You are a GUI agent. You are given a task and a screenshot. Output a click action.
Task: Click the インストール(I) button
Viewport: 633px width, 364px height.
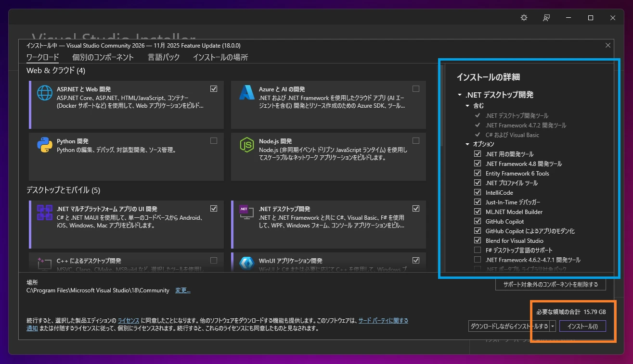582,326
